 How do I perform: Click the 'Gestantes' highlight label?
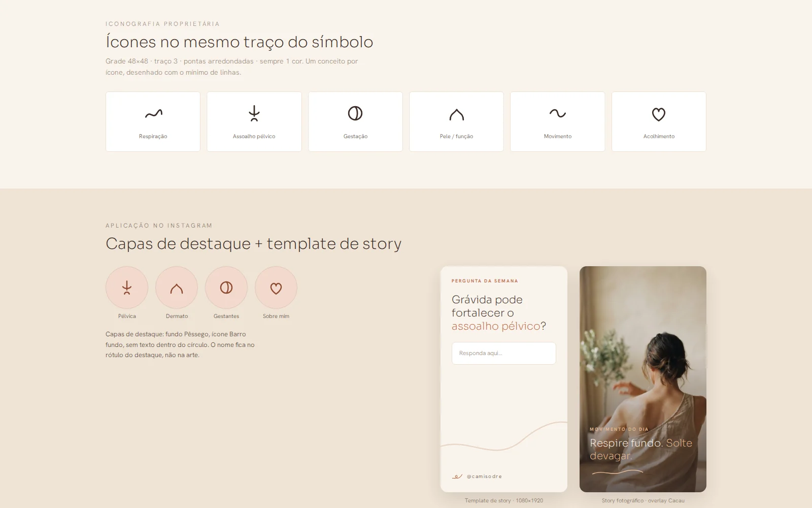[x=226, y=316]
